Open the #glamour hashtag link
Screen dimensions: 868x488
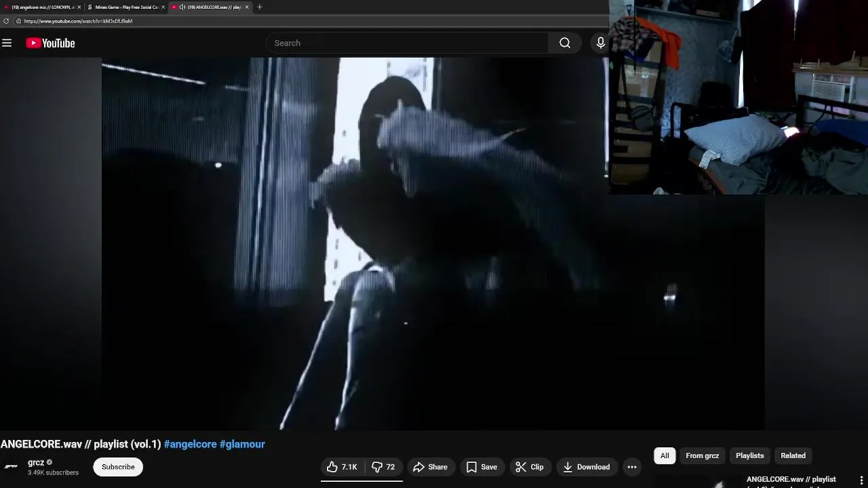(x=242, y=445)
